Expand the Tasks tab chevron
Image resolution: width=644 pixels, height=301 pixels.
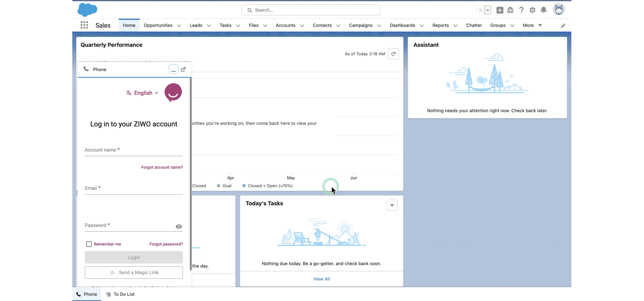(238, 26)
